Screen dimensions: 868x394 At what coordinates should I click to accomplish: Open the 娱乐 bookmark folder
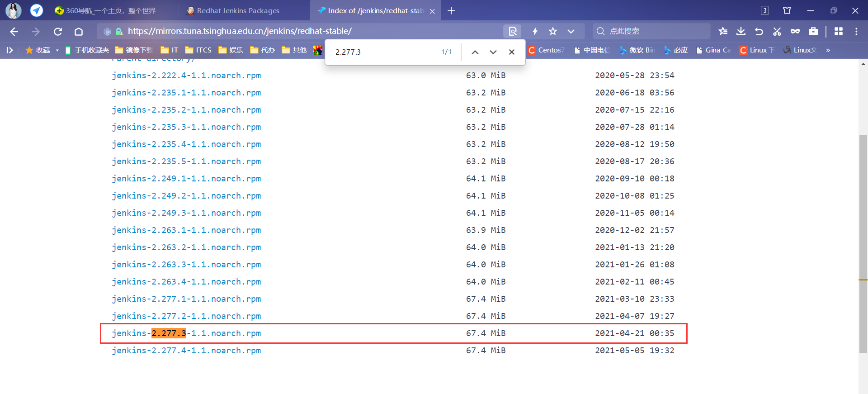tap(231, 50)
